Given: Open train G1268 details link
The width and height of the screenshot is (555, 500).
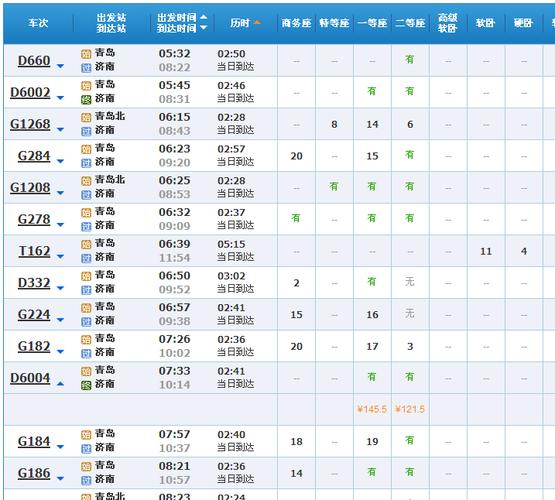Looking at the screenshot, I should tap(30, 124).
